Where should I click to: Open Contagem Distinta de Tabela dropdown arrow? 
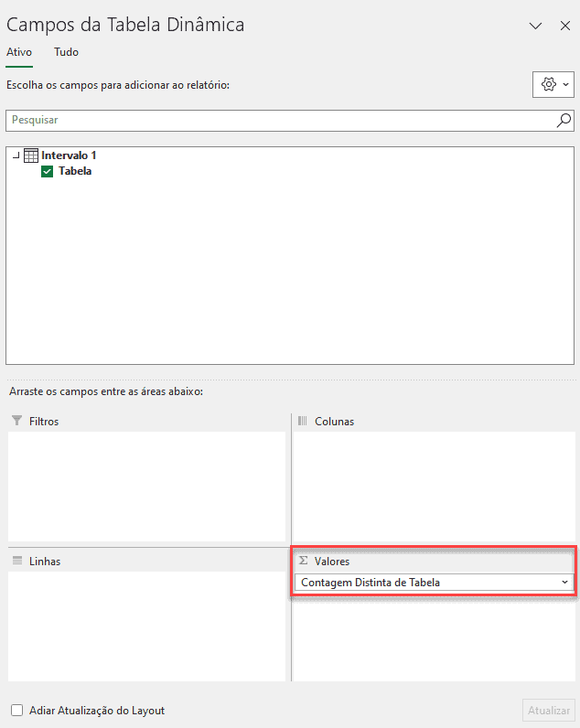pyautogui.click(x=564, y=583)
